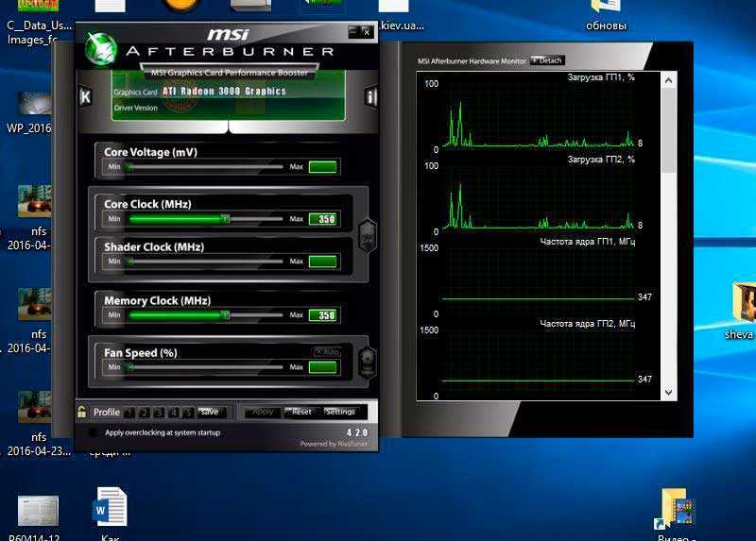This screenshot has height=541, width=756.
Task: Click the Частота ядра ГП2 graph
Action: pyautogui.click(x=538, y=363)
